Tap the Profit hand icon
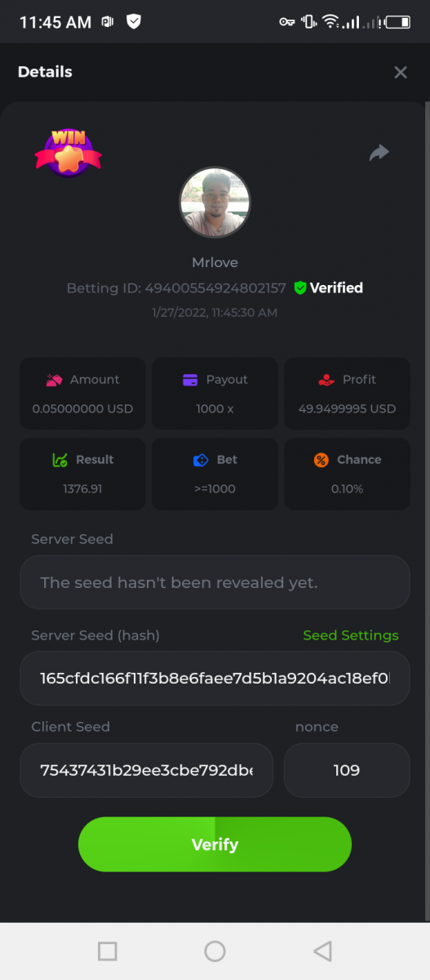The height and width of the screenshot is (980, 430). tap(326, 380)
